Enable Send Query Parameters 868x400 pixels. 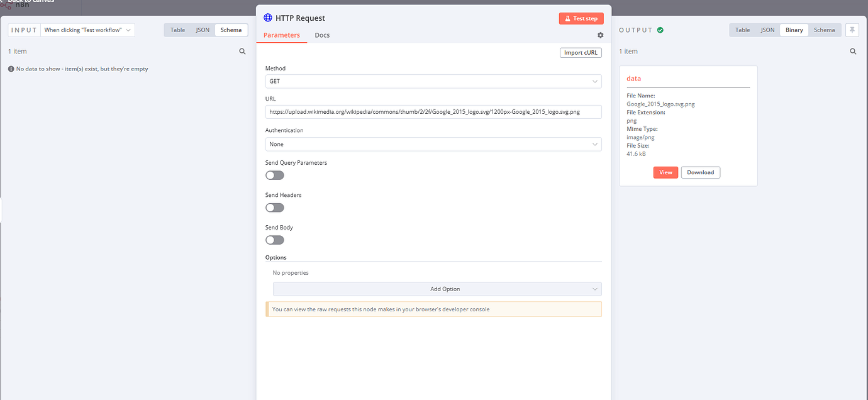[x=274, y=175]
